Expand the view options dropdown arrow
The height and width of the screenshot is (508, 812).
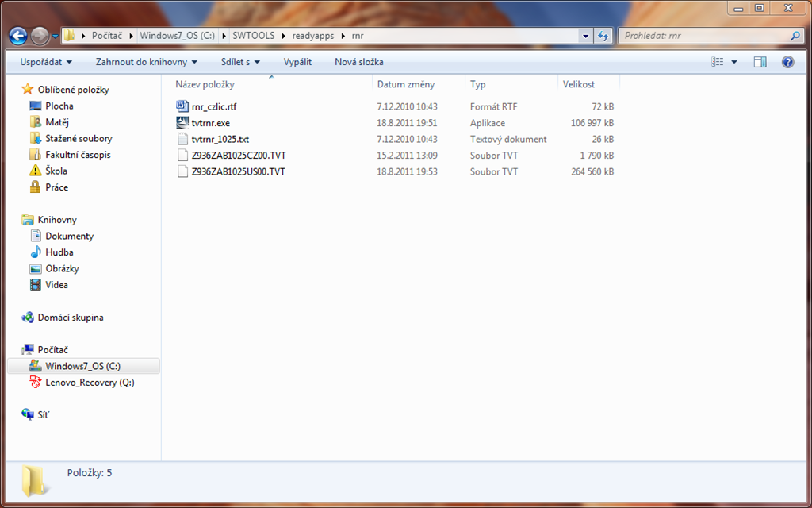click(x=734, y=62)
